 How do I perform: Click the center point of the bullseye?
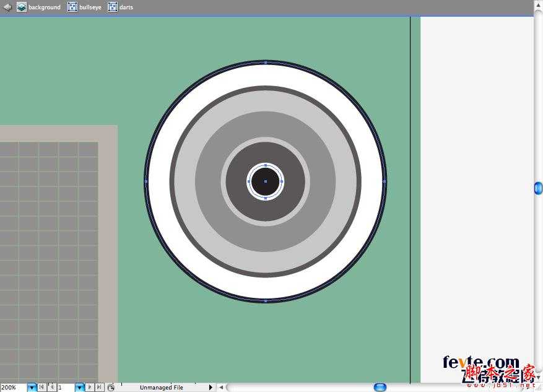pyautogui.click(x=266, y=181)
